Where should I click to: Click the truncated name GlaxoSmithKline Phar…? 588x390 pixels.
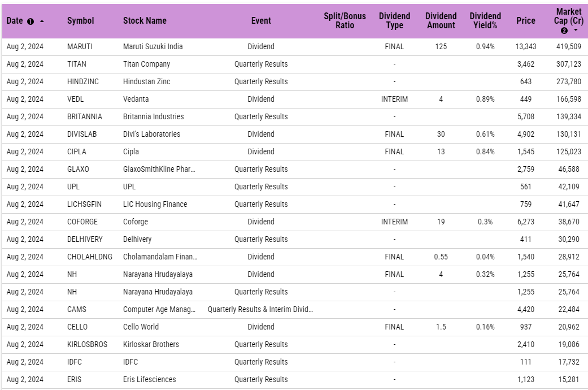(x=159, y=170)
